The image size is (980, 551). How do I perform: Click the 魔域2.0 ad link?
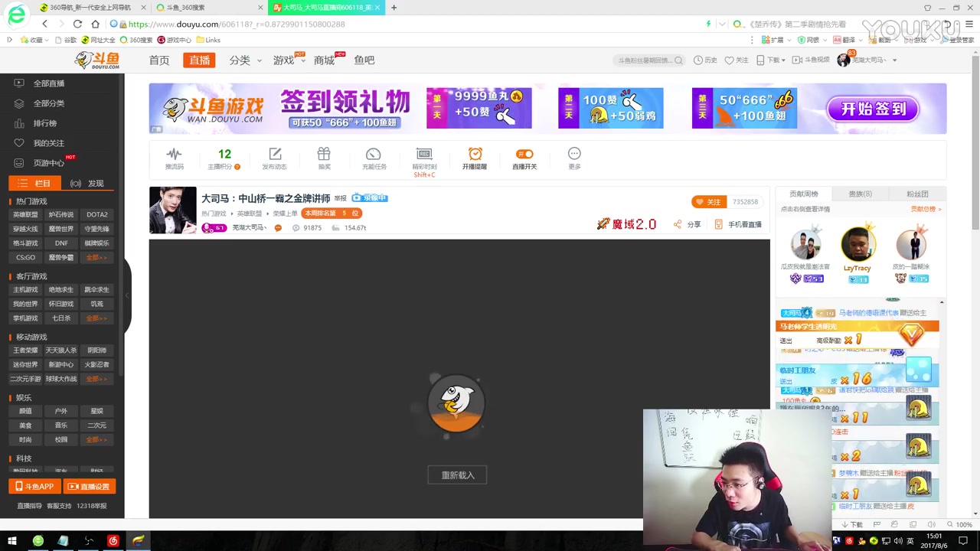[626, 224]
